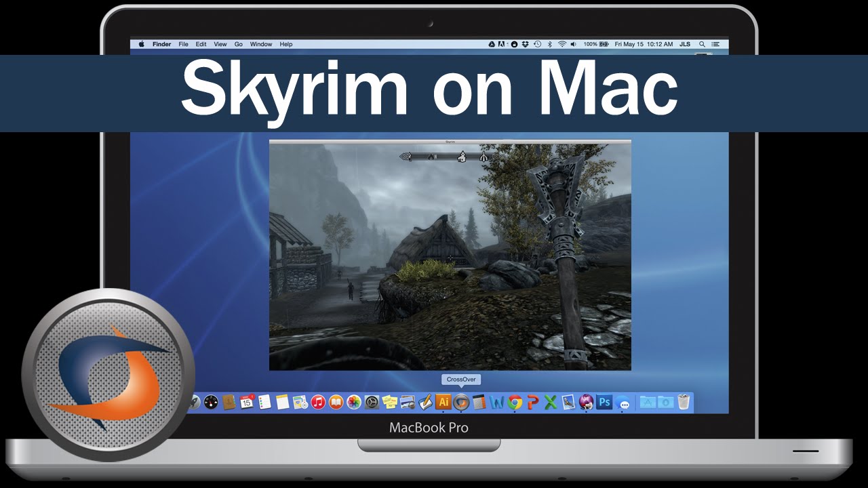The width and height of the screenshot is (868, 488).
Task: Open Microsoft Excel Dock icon
Action: [551, 403]
